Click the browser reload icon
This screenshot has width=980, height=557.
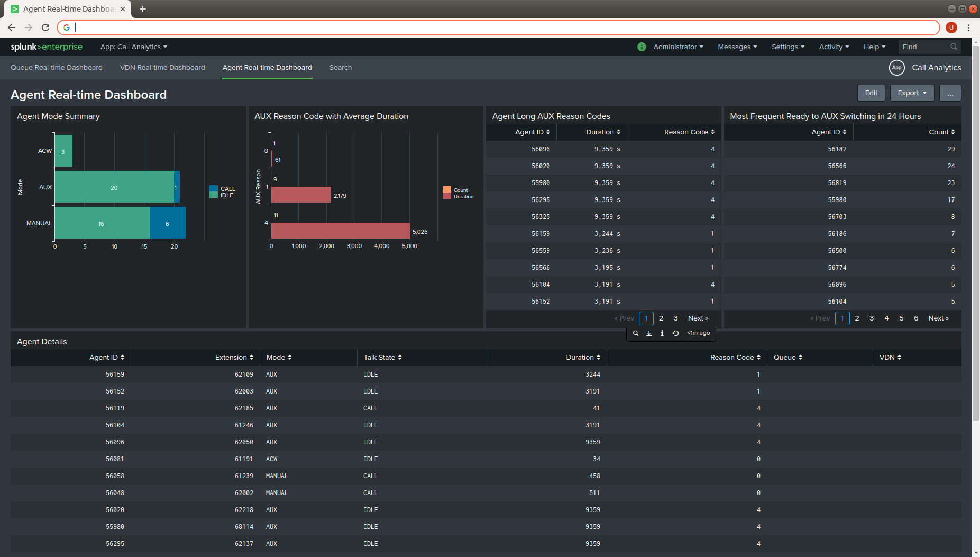click(x=45, y=28)
